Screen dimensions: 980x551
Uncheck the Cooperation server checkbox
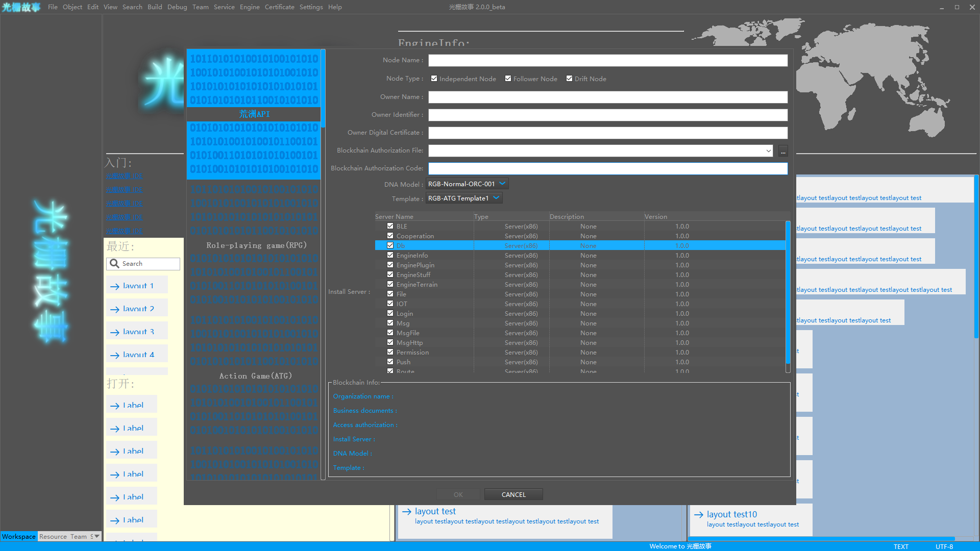(x=390, y=236)
